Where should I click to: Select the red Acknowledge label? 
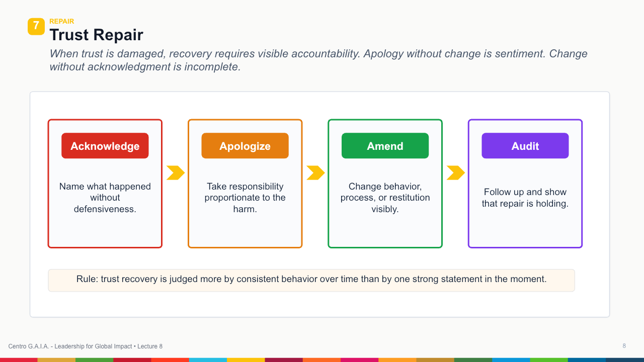(105, 146)
